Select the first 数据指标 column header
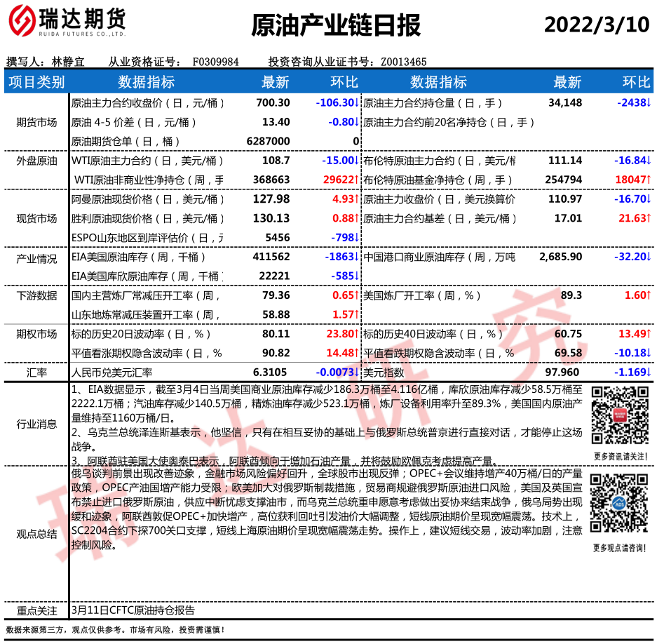The image size is (657, 644). pyautogui.click(x=146, y=83)
